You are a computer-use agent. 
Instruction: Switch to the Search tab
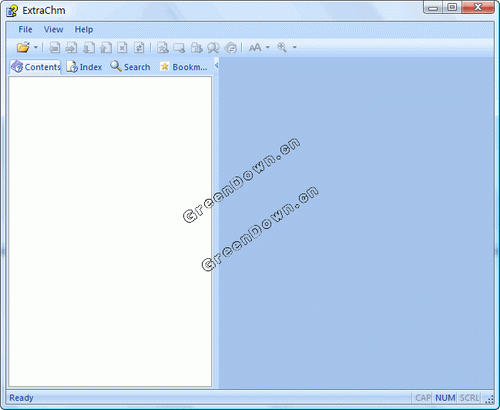coord(130,67)
